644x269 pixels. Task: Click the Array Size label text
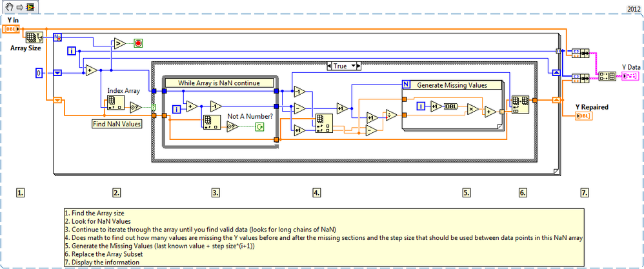tap(25, 48)
